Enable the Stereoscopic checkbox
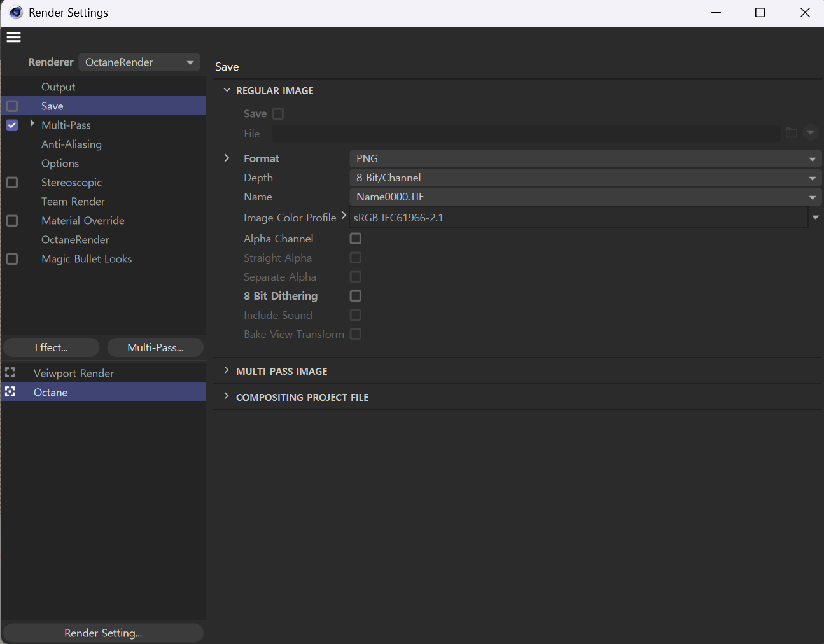Image resolution: width=824 pixels, height=644 pixels. coord(12,183)
